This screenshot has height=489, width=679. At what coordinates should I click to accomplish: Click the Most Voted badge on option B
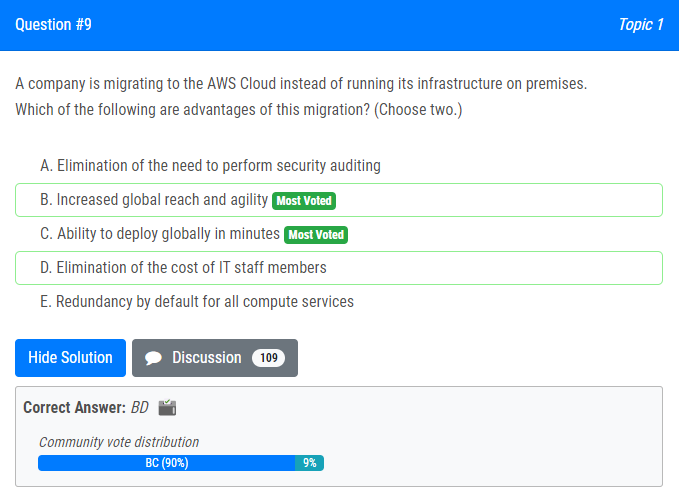[304, 201]
